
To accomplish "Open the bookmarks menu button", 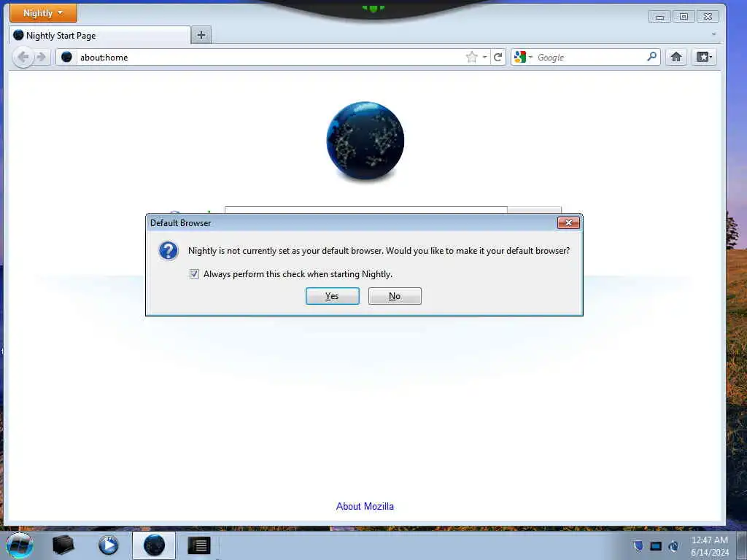I will 704,57.
